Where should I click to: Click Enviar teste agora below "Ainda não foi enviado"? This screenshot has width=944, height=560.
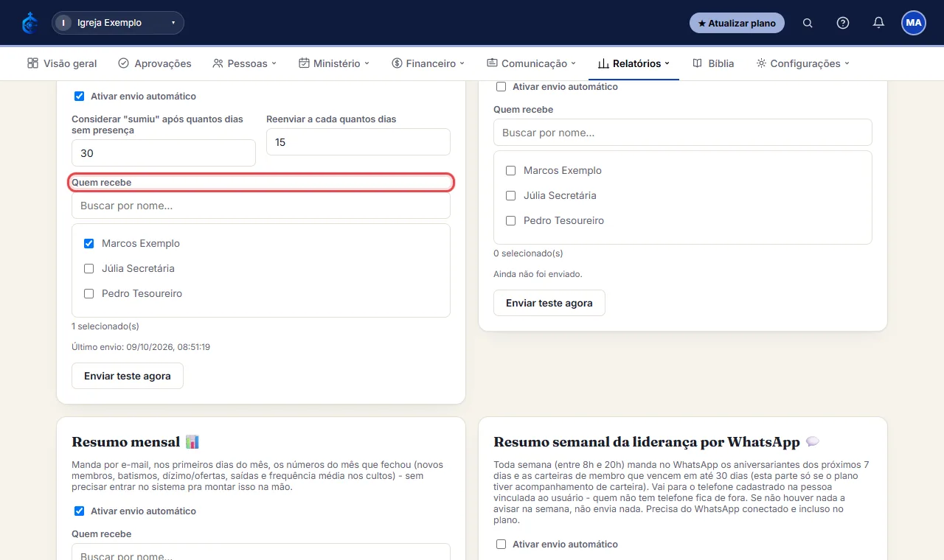pyautogui.click(x=549, y=303)
